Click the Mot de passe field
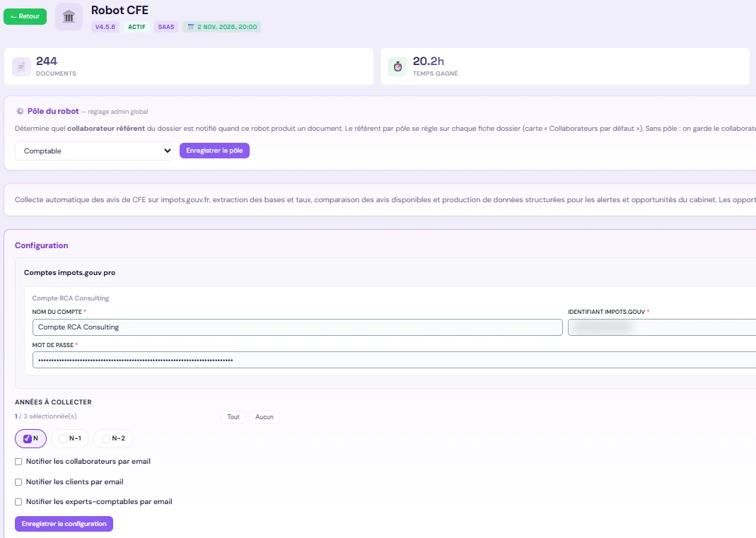The width and height of the screenshot is (756, 538). point(394,360)
